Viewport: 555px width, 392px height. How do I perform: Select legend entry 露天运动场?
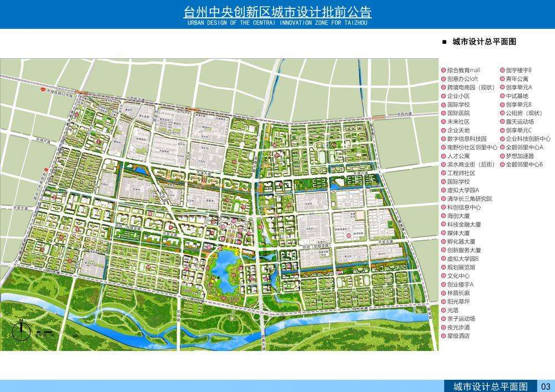pos(517,121)
